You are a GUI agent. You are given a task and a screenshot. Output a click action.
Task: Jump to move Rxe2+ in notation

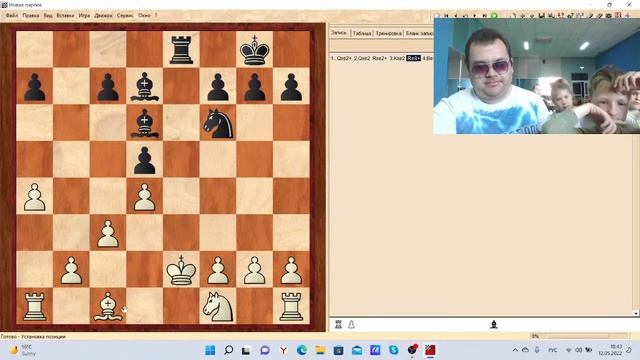380,58
